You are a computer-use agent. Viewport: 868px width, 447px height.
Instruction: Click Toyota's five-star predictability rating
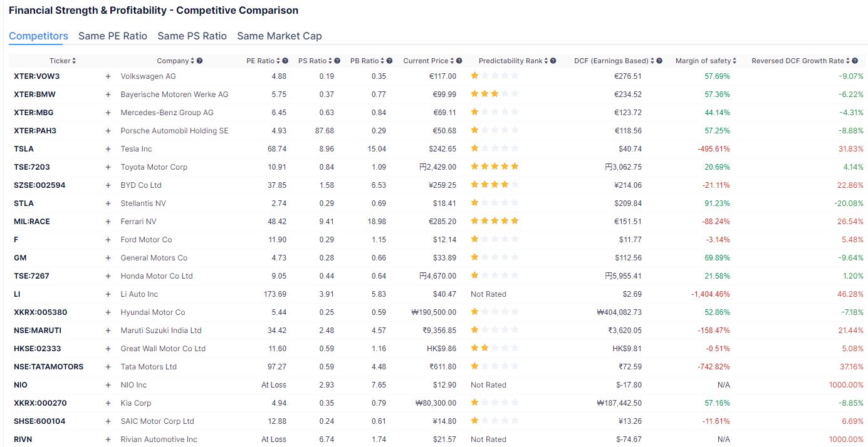click(x=494, y=167)
